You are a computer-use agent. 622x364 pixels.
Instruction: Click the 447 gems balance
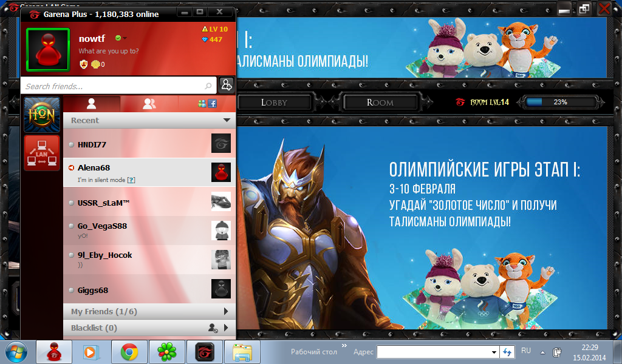coord(212,39)
